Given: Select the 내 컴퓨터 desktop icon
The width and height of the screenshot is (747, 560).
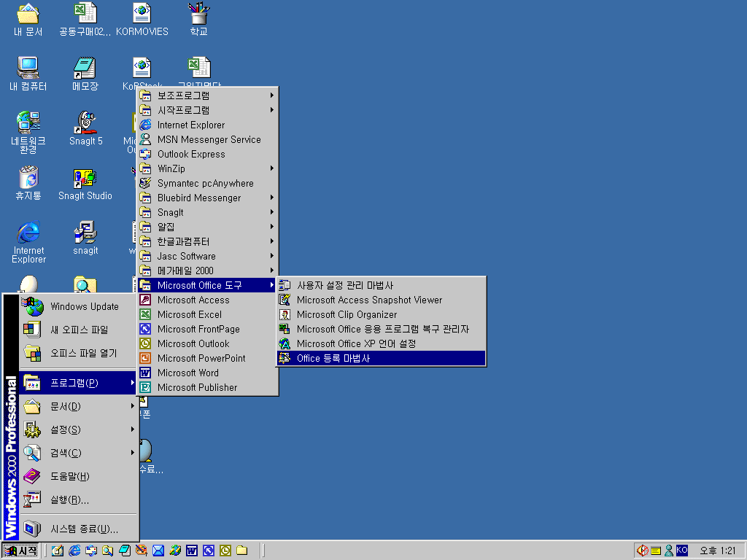Looking at the screenshot, I should [x=28, y=74].
